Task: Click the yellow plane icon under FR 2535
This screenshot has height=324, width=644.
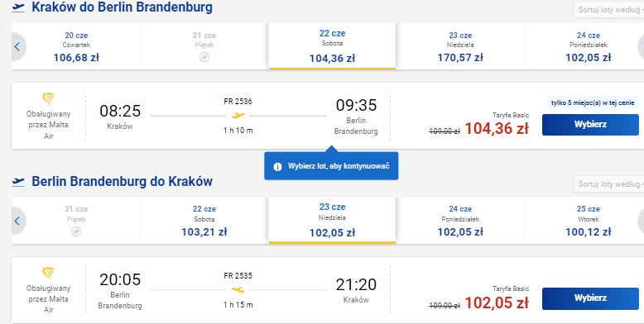Action: click(238, 290)
